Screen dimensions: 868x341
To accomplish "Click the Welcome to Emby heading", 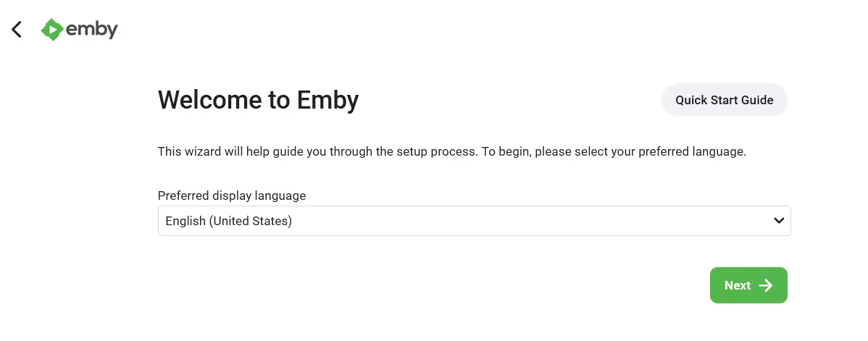I will pos(259,100).
